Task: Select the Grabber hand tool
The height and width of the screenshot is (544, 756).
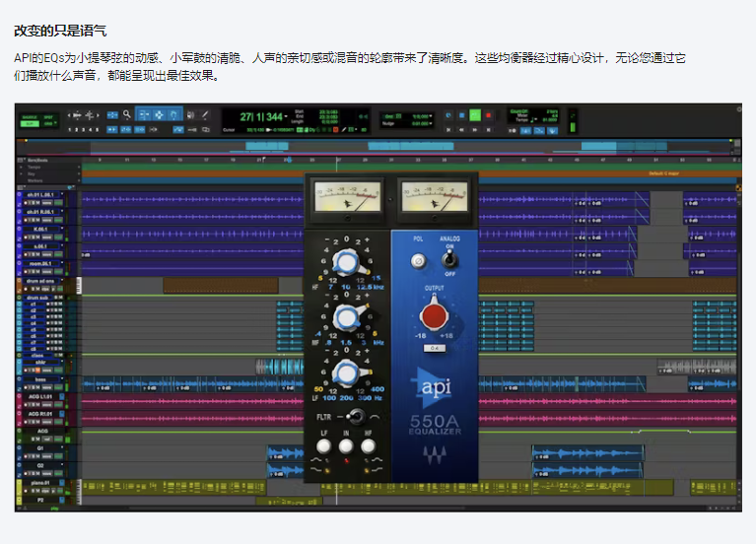Action: pyautogui.click(x=174, y=114)
